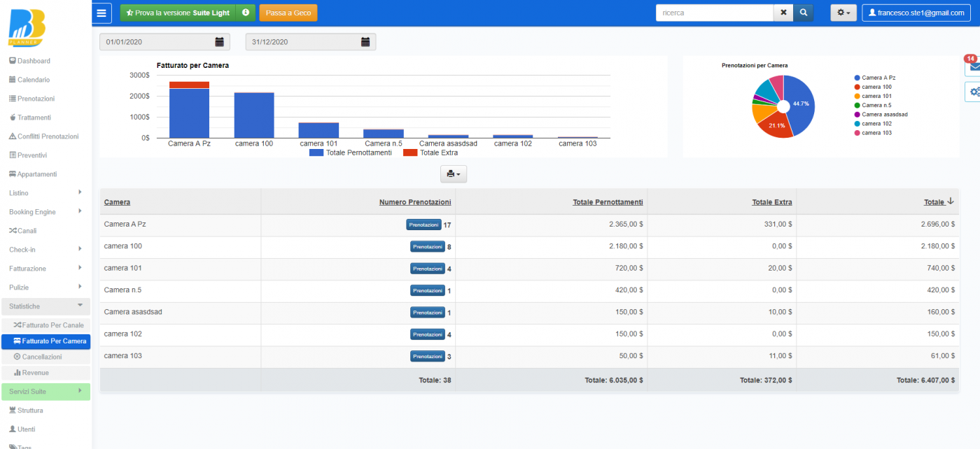The image size is (980, 449).
Task: Click Prenotazioni button for camera 100
Action: coord(428,247)
